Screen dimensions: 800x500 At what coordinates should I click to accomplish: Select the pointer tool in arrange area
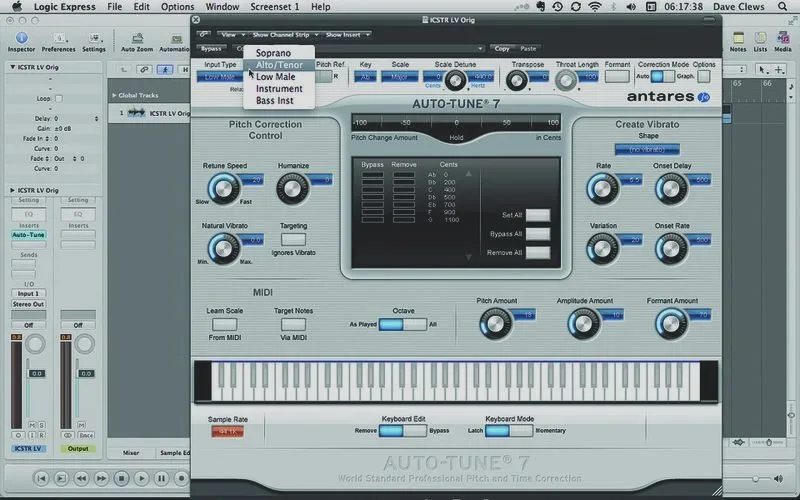762,69
